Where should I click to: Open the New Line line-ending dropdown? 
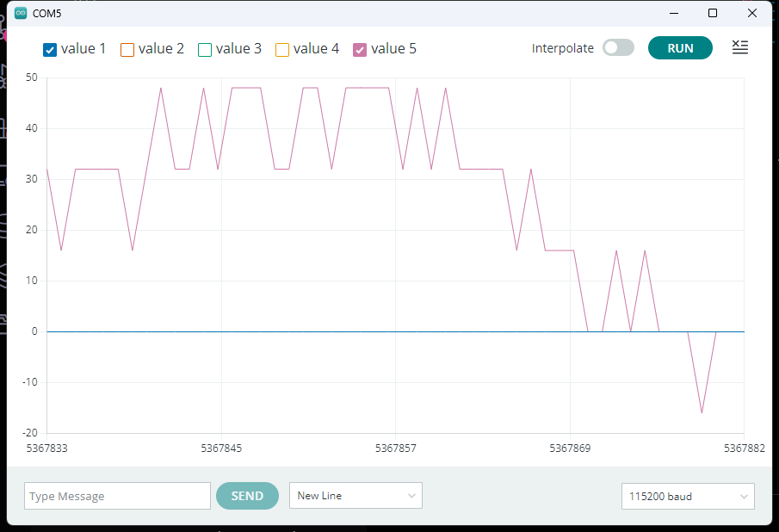pyautogui.click(x=355, y=496)
